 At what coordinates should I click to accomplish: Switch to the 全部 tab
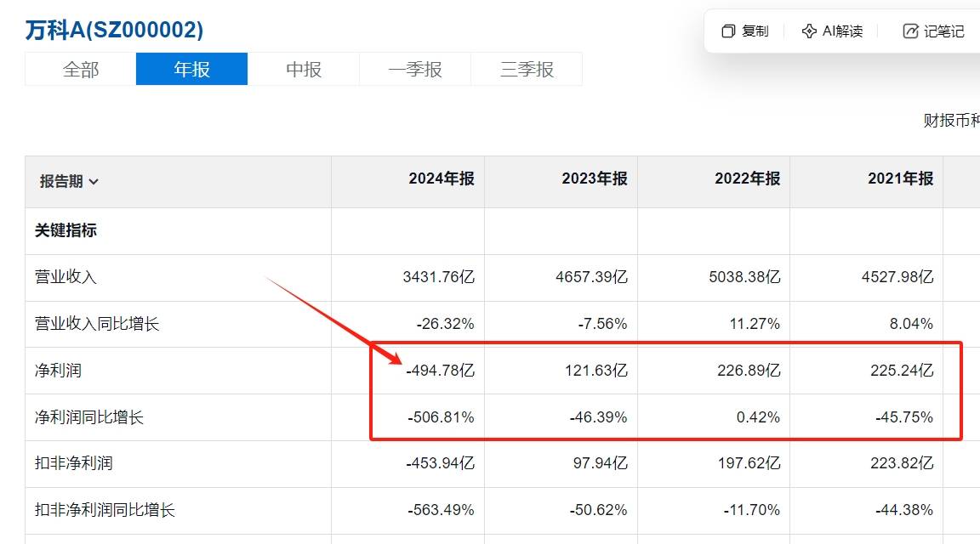coord(81,69)
